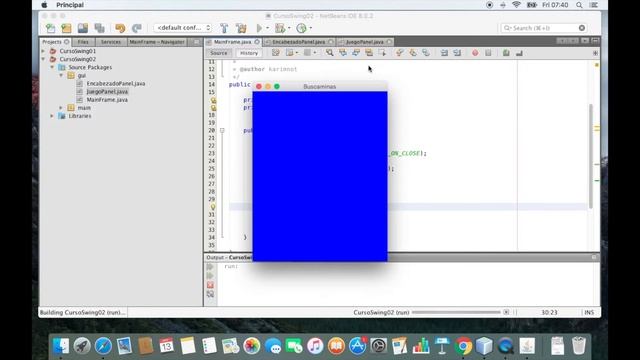Switch to the Services tab
The image size is (640, 360).
[x=111, y=42]
